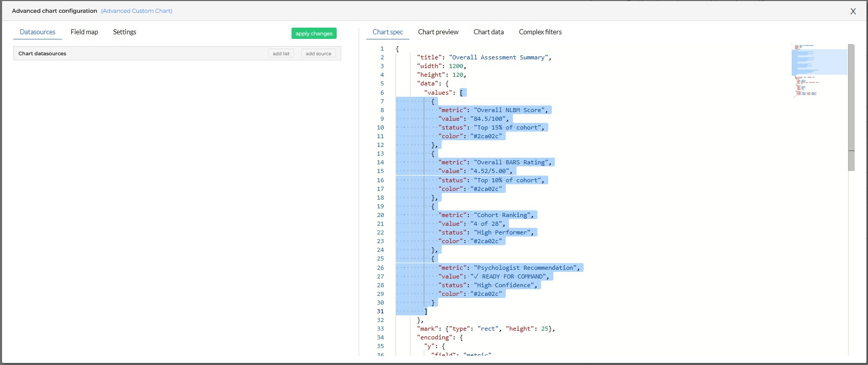
Task: Click the add source button
Action: [318, 53]
